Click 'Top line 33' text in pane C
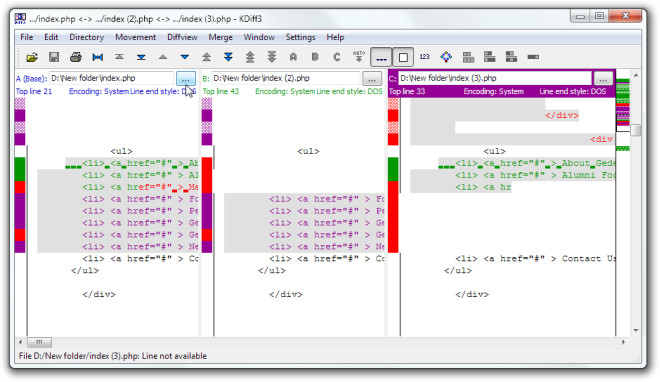 pyautogui.click(x=407, y=91)
